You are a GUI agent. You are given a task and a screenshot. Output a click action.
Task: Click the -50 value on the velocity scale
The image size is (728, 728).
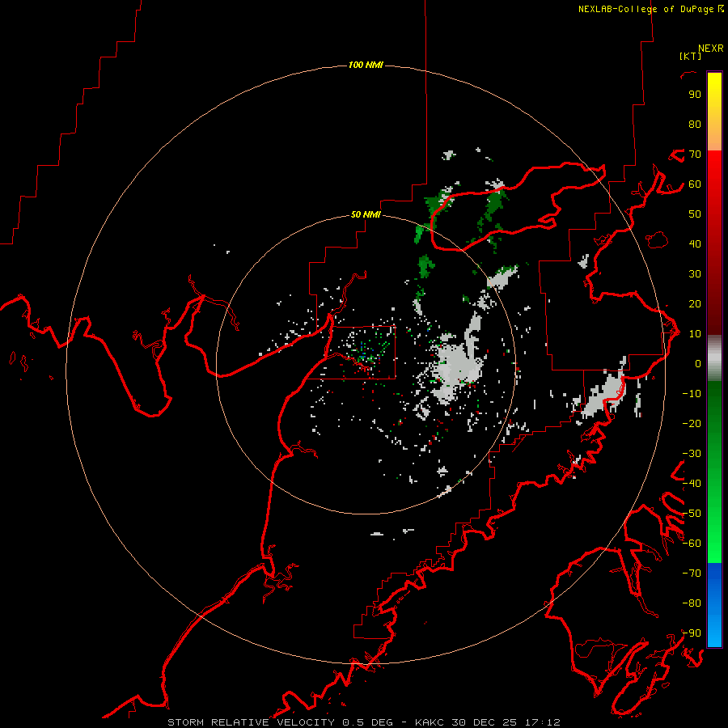click(692, 514)
